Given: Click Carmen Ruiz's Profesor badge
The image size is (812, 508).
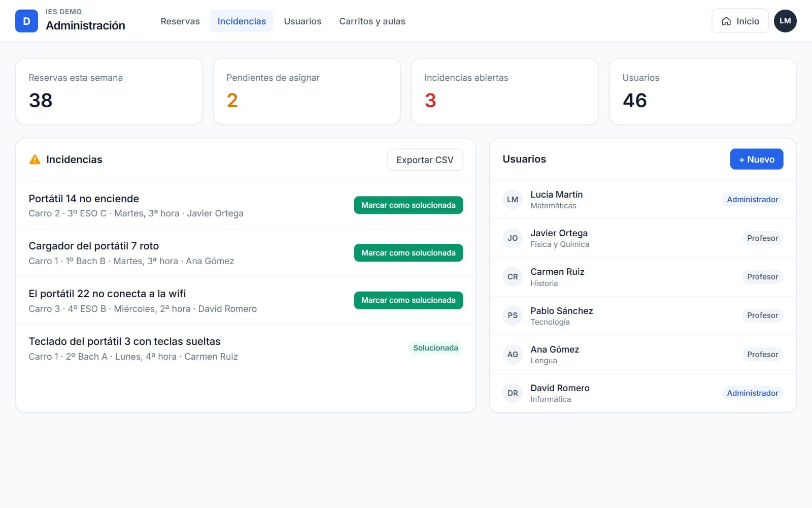Looking at the screenshot, I should (762, 277).
